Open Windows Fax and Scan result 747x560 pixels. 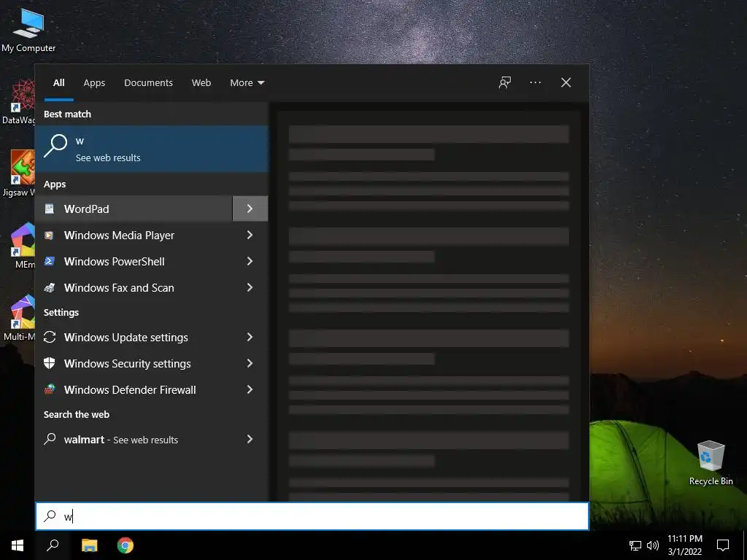pyautogui.click(x=133, y=287)
